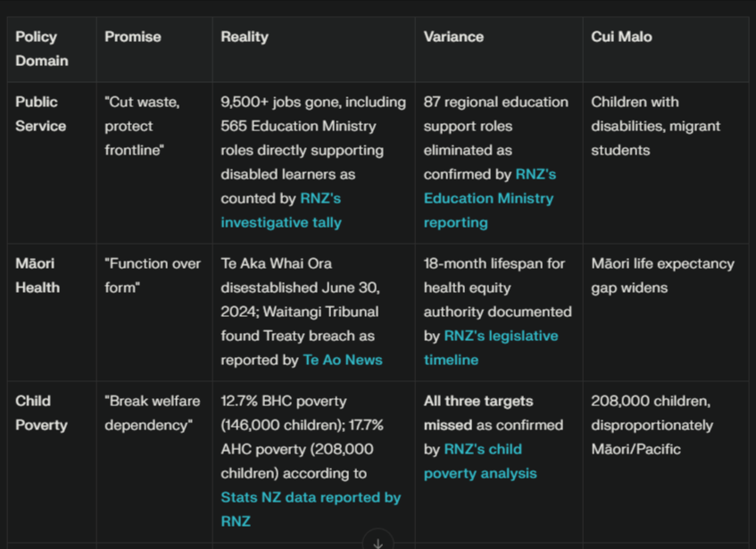Screen dimensions: 756x549
Task: Select the "Public Service" row label
Action: (40, 114)
